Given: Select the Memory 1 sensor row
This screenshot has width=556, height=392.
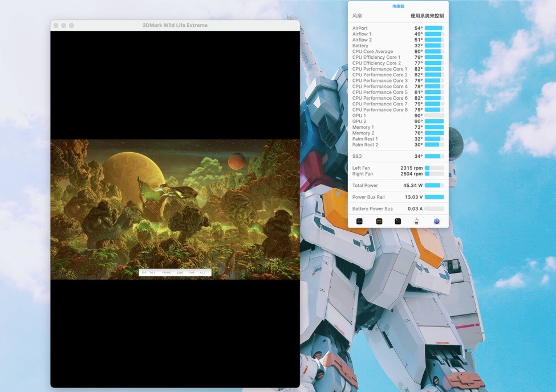Looking at the screenshot, I should pyautogui.click(x=398, y=127).
